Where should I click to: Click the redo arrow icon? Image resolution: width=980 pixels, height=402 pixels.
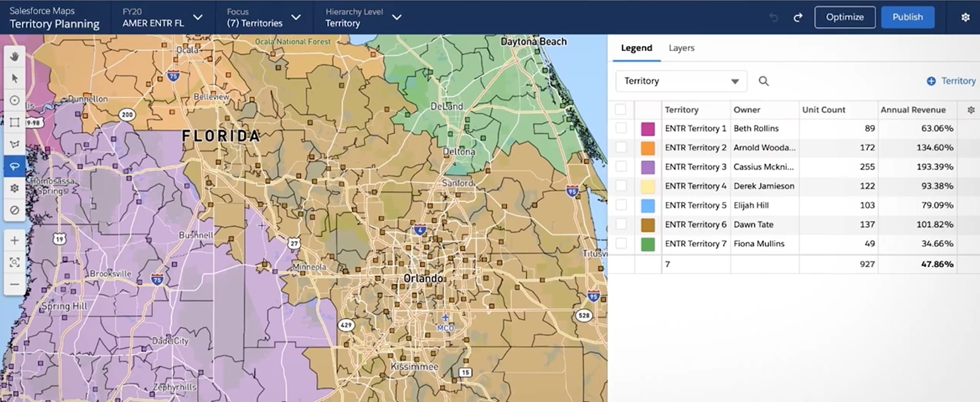[798, 17]
